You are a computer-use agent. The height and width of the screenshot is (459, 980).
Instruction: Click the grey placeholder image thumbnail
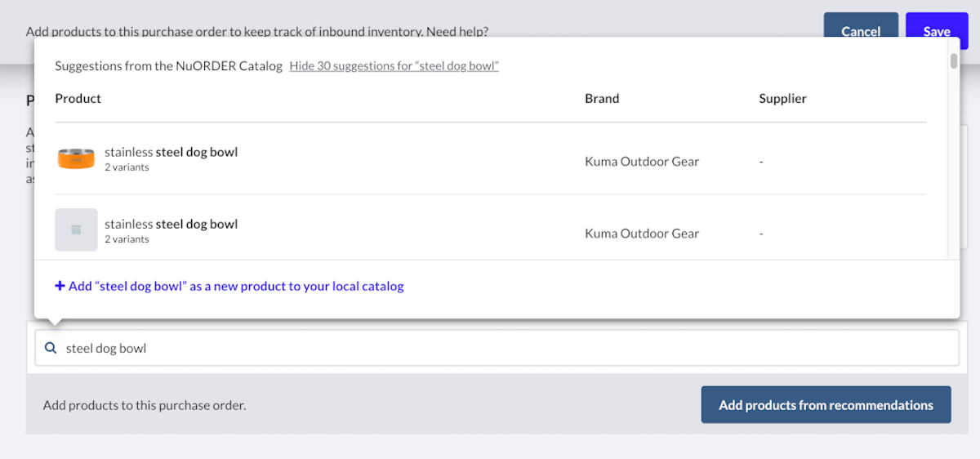coord(76,229)
